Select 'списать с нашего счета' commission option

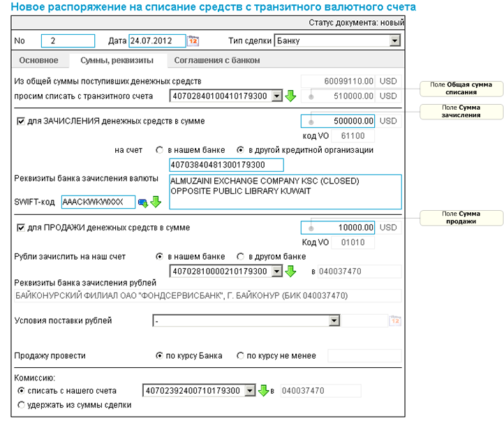coord(21,391)
